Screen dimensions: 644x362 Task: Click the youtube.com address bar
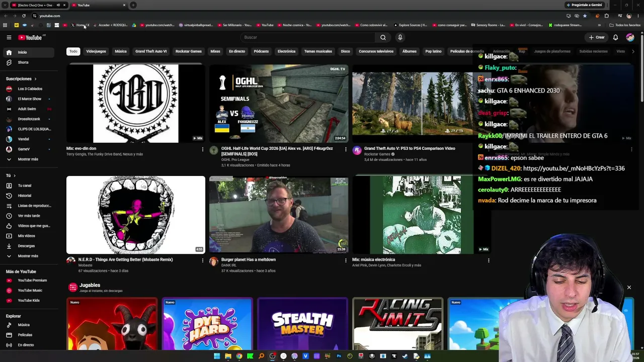click(297, 16)
